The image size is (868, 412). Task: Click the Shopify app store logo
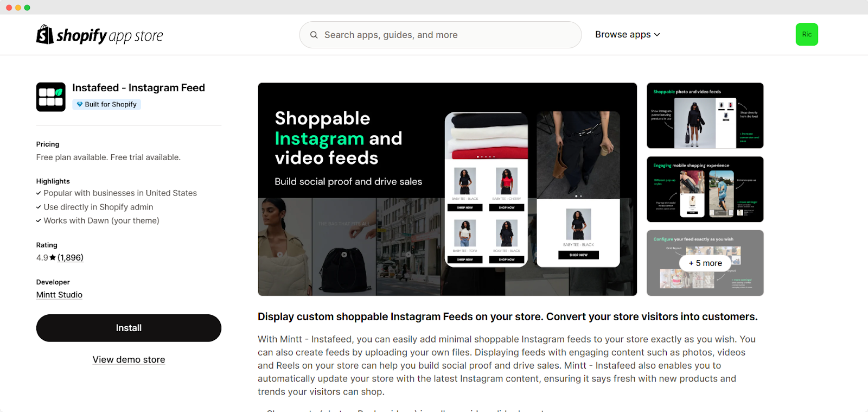[x=99, y=35]
